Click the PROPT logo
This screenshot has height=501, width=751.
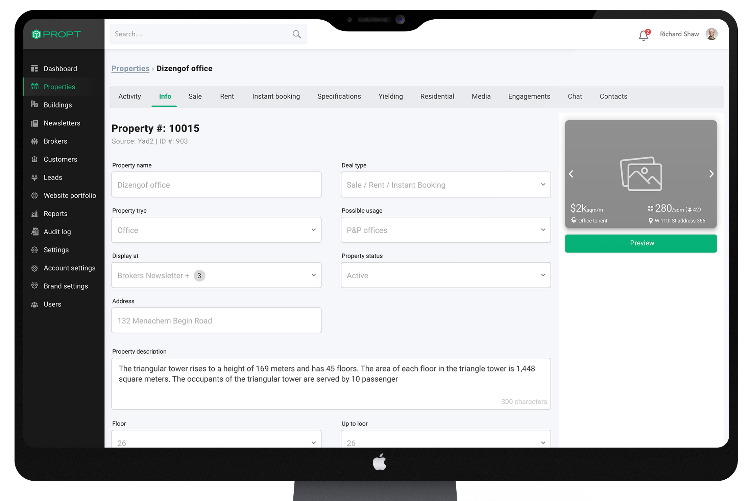(56, 34)
